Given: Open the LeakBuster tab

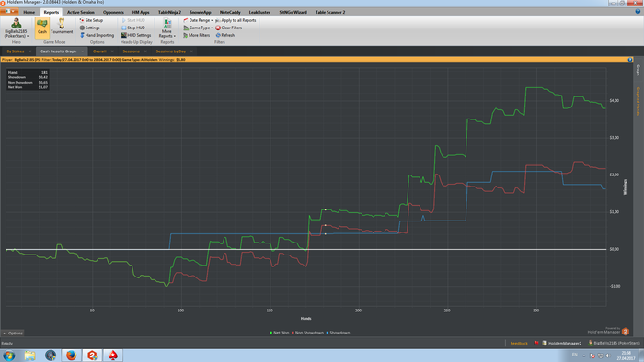Looking at the screenshot, I should (259, 12).
